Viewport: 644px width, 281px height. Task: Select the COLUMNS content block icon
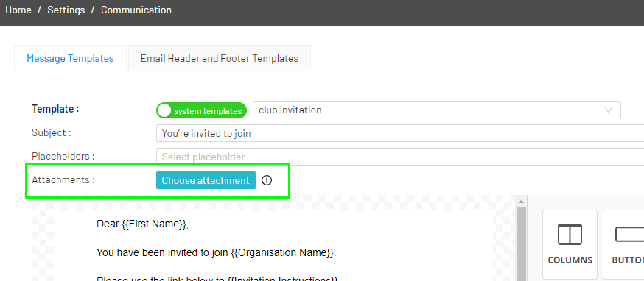(x=570, y=244)
